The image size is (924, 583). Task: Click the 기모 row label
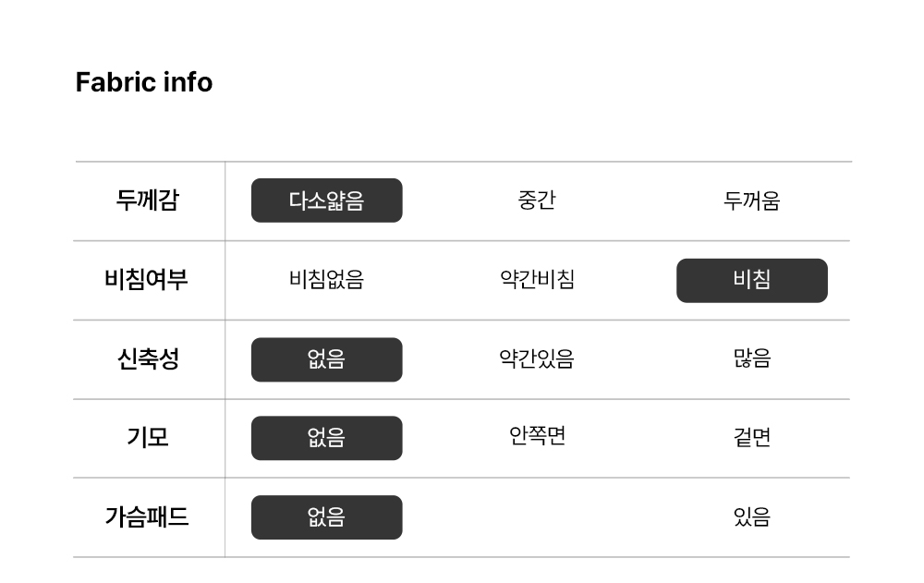click(x=148, y=437)
